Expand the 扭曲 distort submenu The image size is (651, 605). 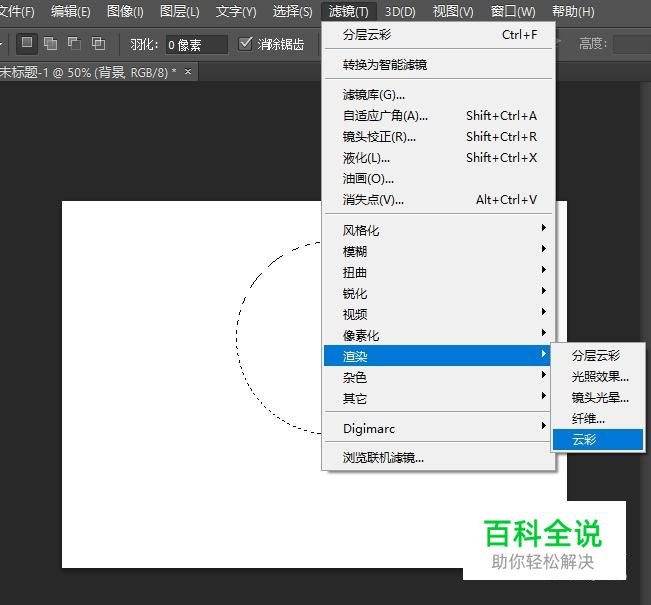pyautogui.click(x=438, y=272)
